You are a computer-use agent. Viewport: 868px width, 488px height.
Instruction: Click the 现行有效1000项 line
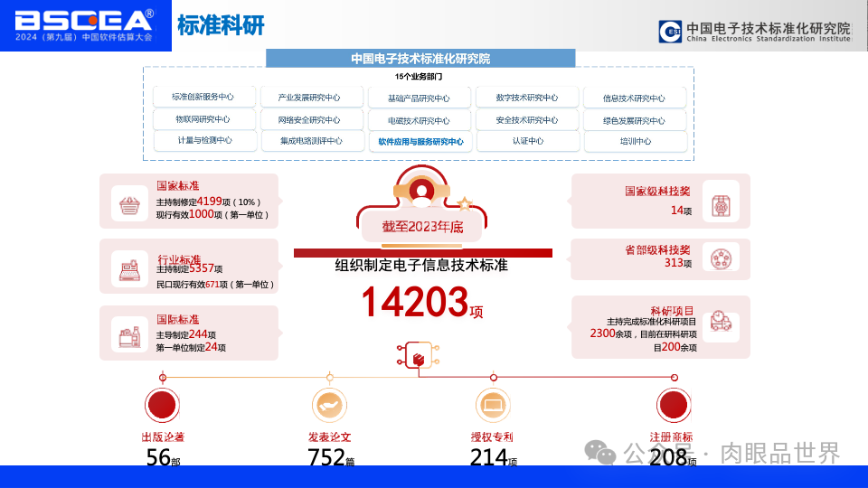212,214
